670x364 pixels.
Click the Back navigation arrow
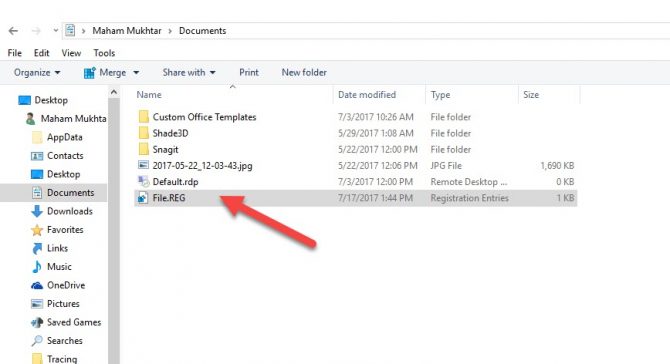(13, 31)
